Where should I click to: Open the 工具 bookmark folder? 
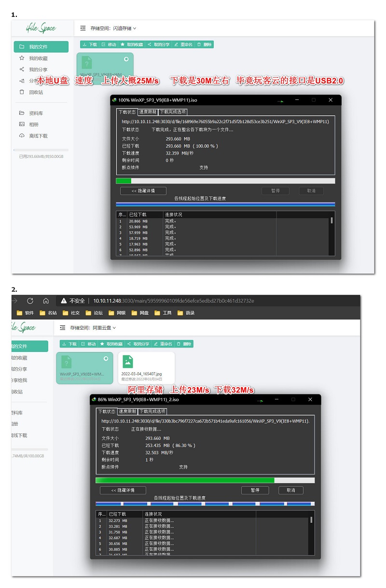click(163, 313)
